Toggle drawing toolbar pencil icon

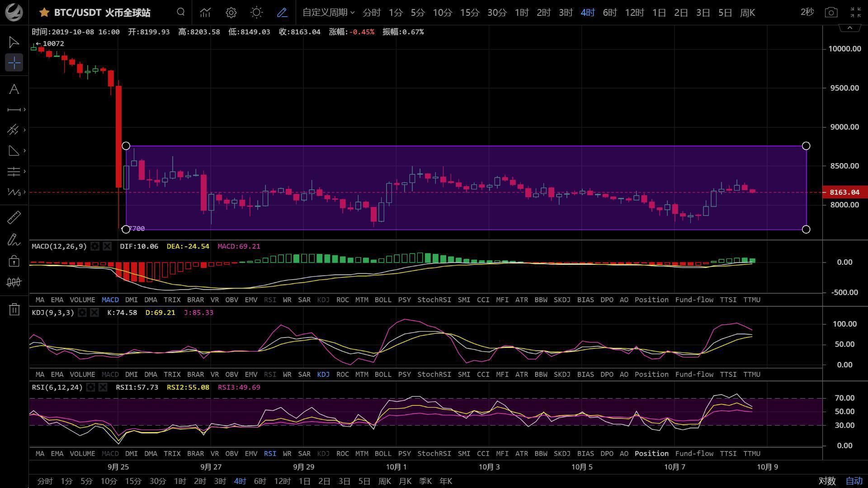[x=282, y=12]
